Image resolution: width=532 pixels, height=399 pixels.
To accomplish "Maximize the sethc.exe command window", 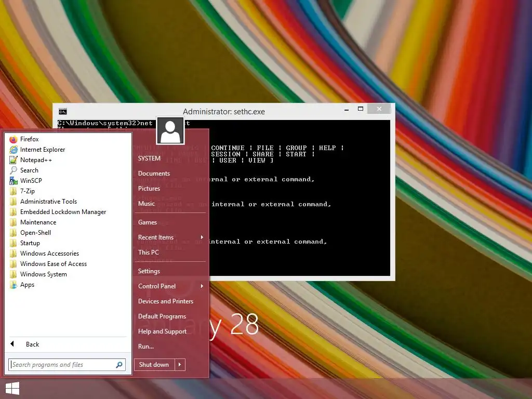I will [361, 109].
